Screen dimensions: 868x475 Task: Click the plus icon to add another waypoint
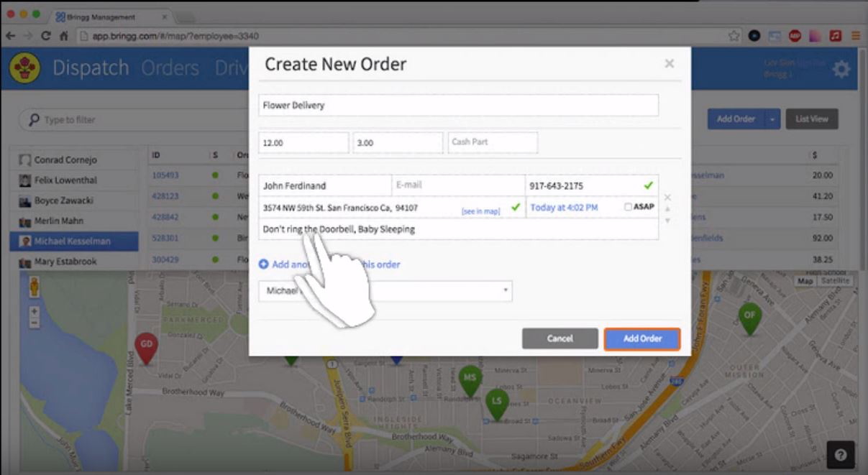(x=263, y=264)
